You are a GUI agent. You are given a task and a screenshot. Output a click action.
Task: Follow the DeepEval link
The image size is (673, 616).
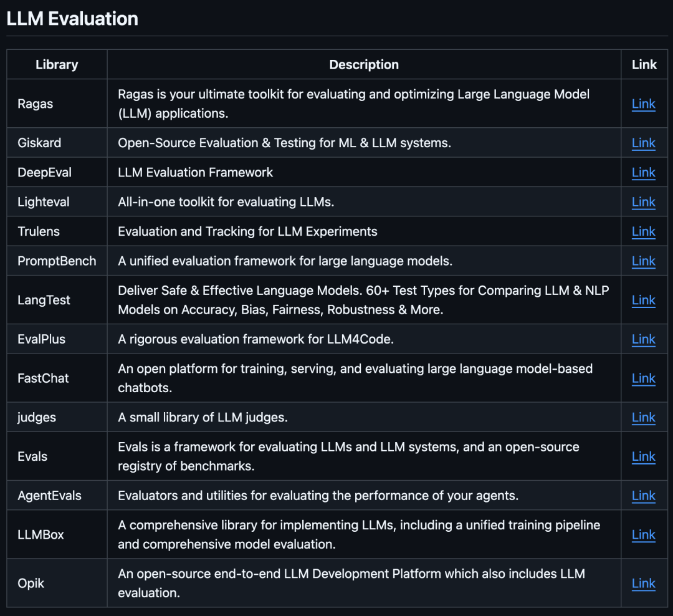click(x=643, y=173)
